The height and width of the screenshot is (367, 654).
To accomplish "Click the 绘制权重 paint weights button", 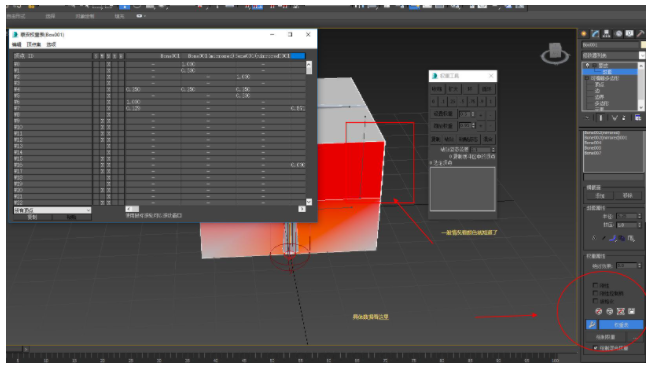I will [x=605, y=337].
